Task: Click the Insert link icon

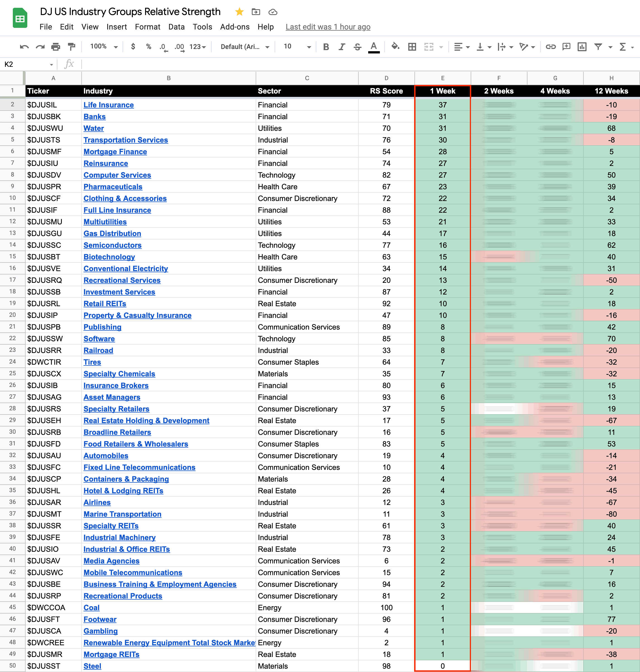Action: pyautogui.click(x=551, y=47)
